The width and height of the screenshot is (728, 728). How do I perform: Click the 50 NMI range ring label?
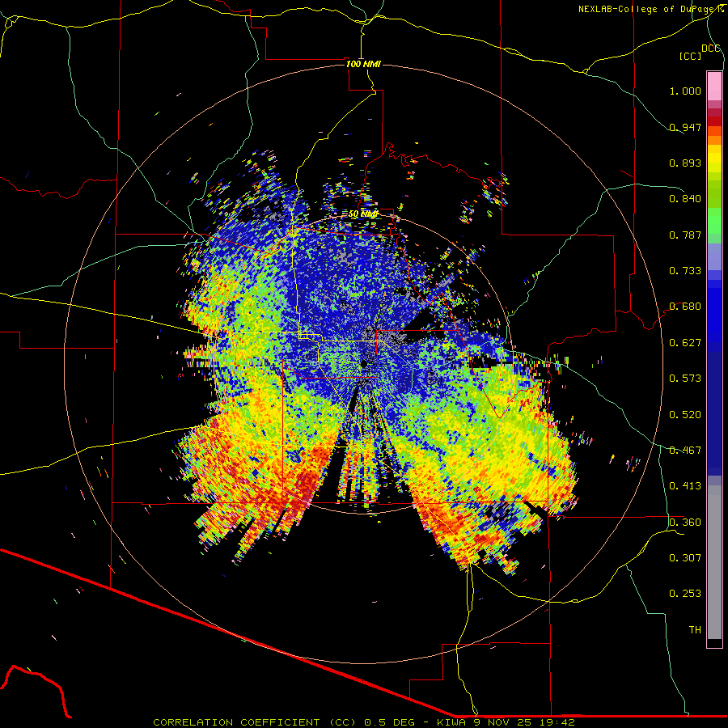click(363, 214)
